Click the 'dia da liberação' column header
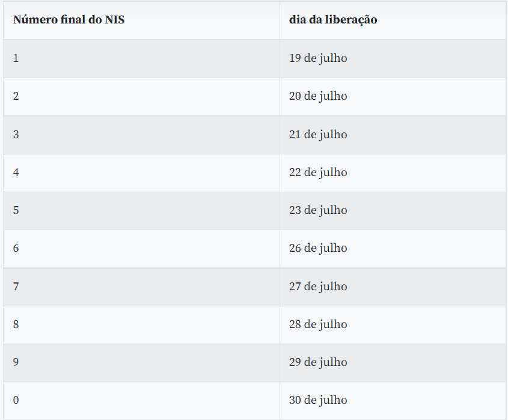Screen dimensions: 508x420 click(393, 20)
